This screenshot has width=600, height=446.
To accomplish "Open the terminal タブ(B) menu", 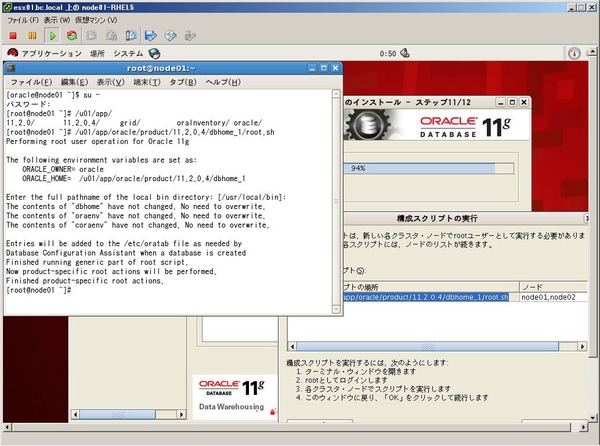I will pos(183,82).
